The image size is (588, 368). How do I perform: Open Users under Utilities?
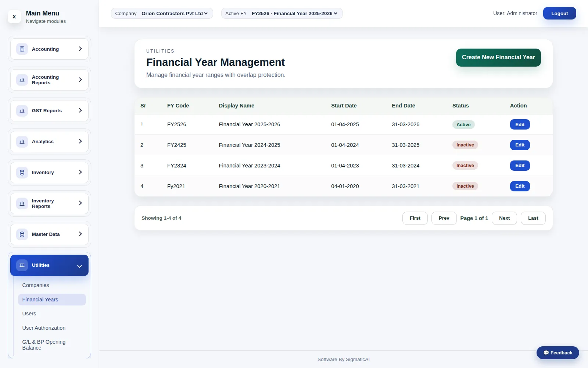click(52, 314)
